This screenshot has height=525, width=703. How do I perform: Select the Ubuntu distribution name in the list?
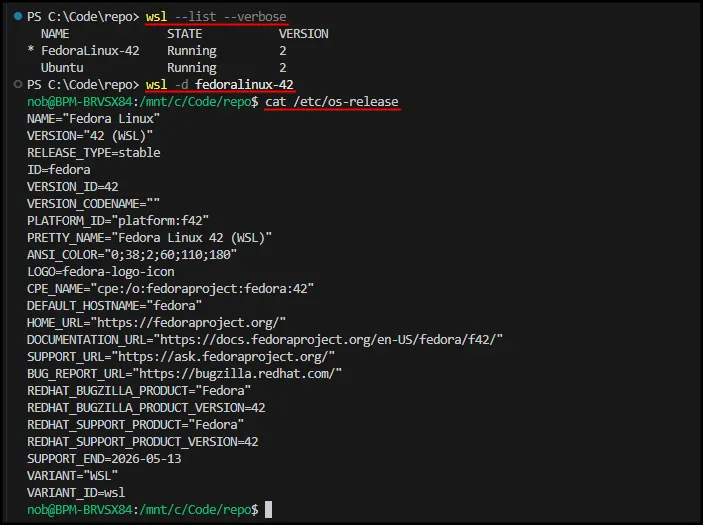(x=61, y=68)
